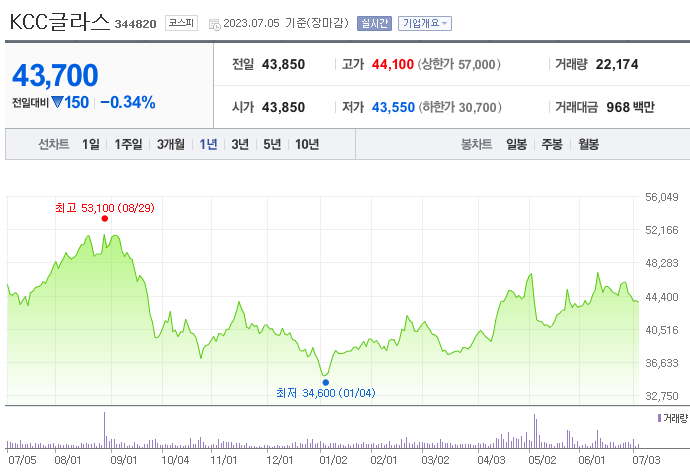Switch chart to 3년 period
Image resolution: width=690 pixels, height=476 pixels.
(240, 144)
